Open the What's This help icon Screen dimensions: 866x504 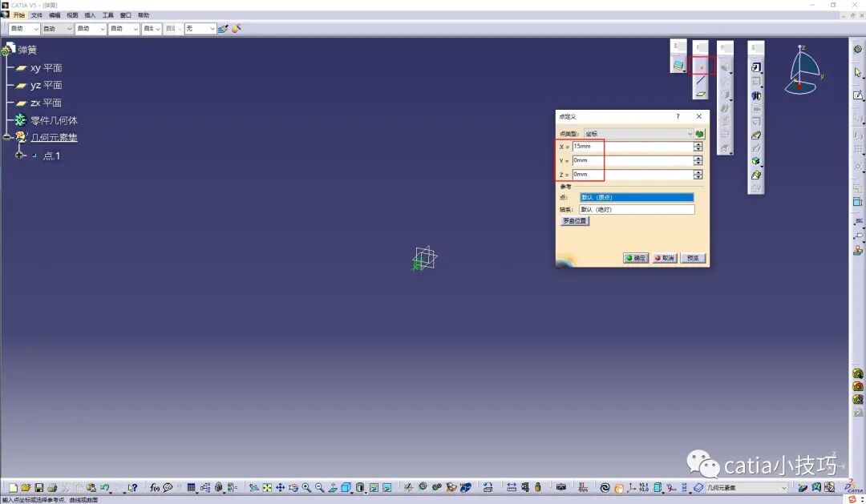pos(132,487)
